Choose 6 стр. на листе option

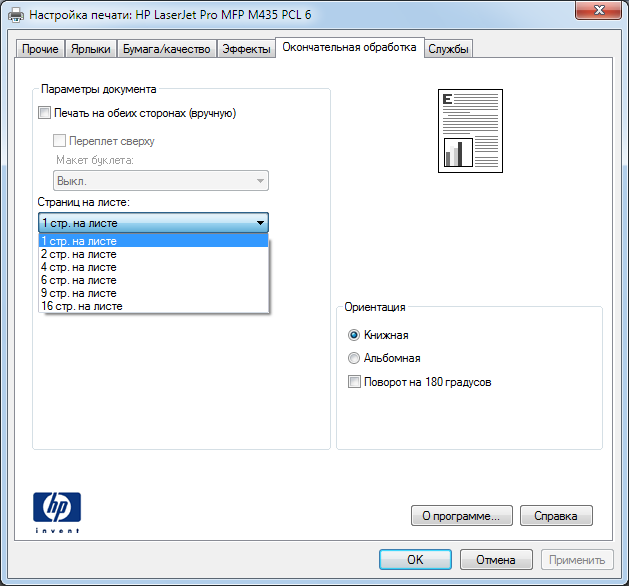point(153,280)
